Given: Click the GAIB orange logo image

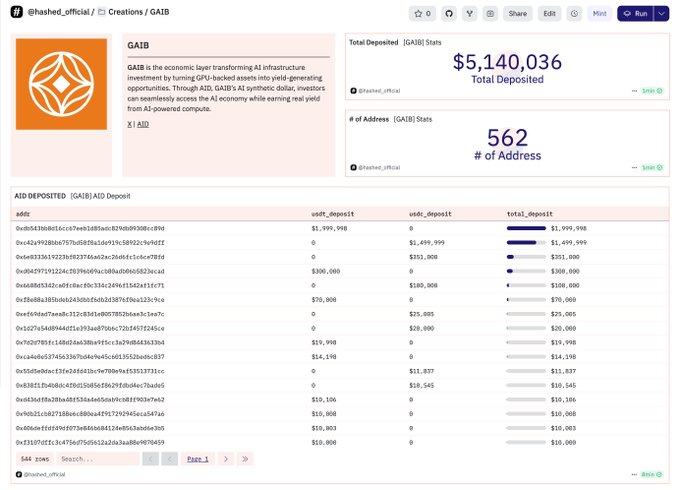Looking at the screenshot, I should tap(61, 91).
